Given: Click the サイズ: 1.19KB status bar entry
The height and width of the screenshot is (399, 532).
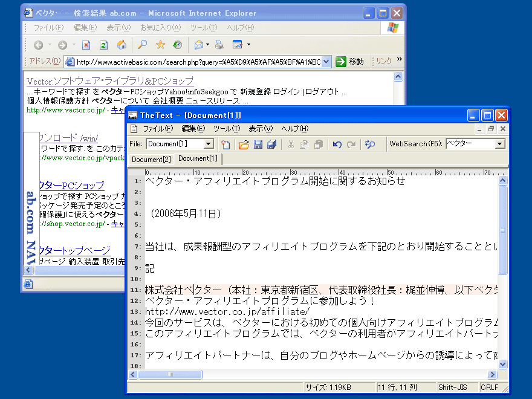Looking at the screenshot, I should click(x=339, y=388).
